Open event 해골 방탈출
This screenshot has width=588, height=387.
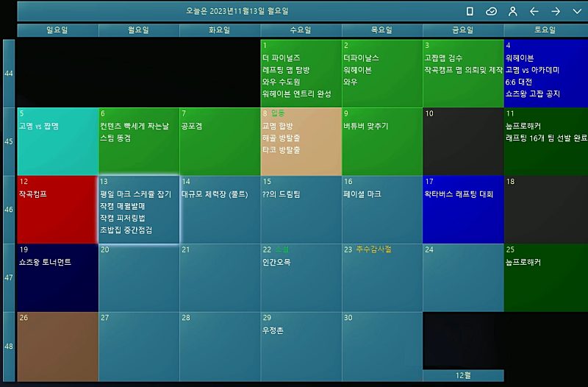[x=282, y=138]
